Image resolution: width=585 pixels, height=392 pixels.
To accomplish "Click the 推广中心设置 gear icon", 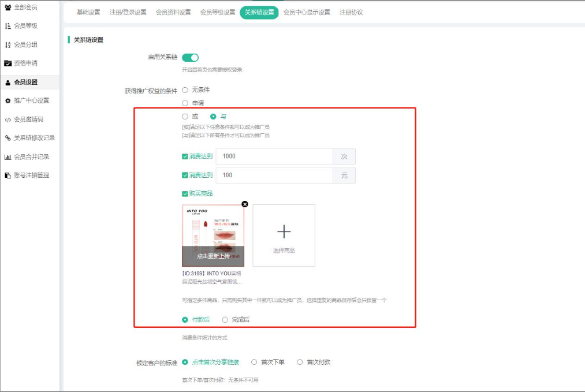I will point(8,100).
